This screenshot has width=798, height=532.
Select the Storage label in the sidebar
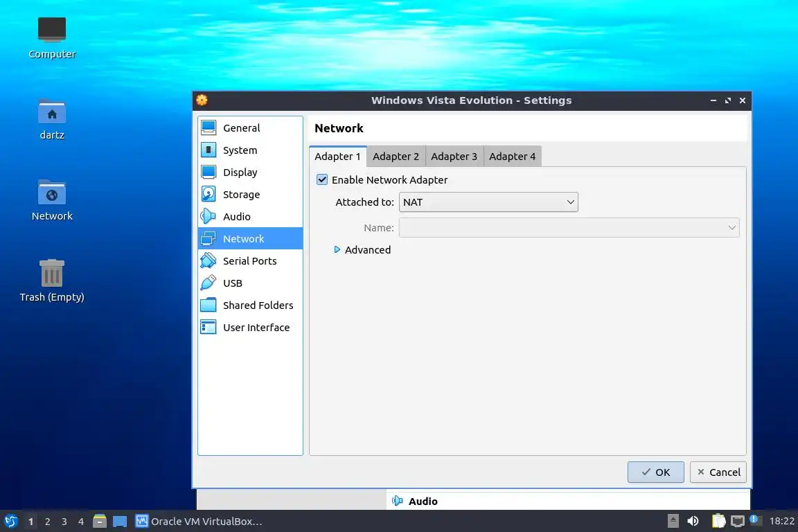pos(241,195)
